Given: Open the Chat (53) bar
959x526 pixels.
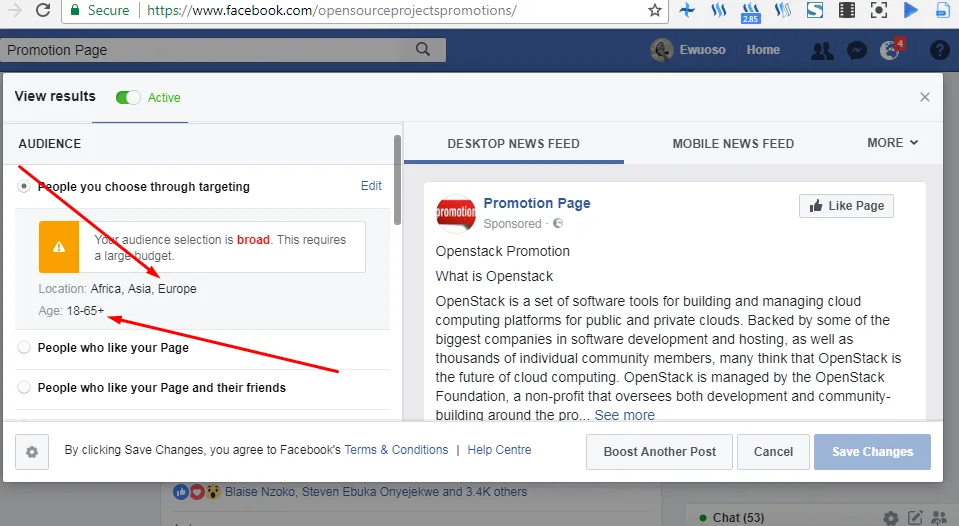Looking at the screenshot, I should click(738, 518).
